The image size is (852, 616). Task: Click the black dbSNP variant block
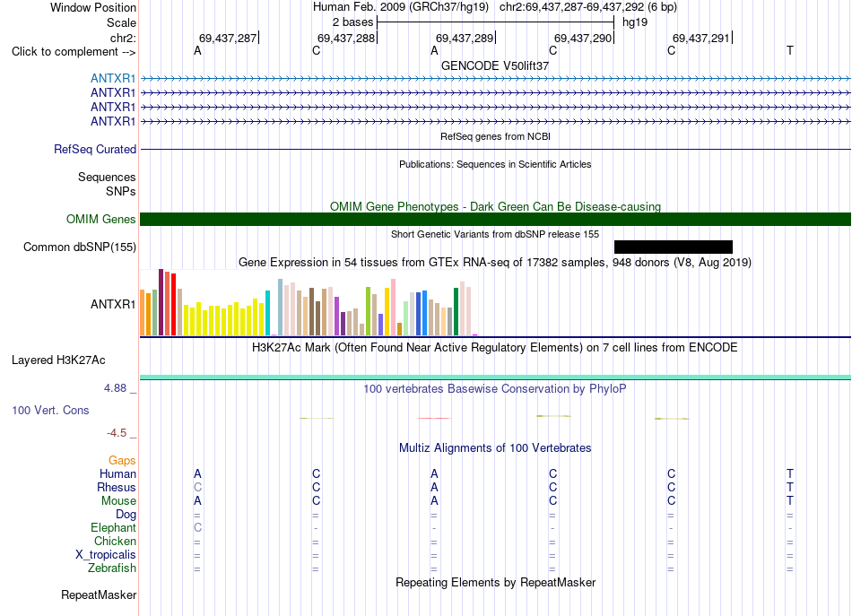[674, 247]
